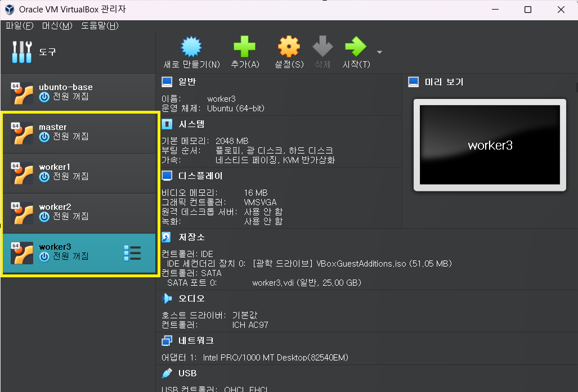This screenshot has height=392, width=578.
Task: Click the VirtualBox app icon in title bar
Action: click(x=9, y=9)
